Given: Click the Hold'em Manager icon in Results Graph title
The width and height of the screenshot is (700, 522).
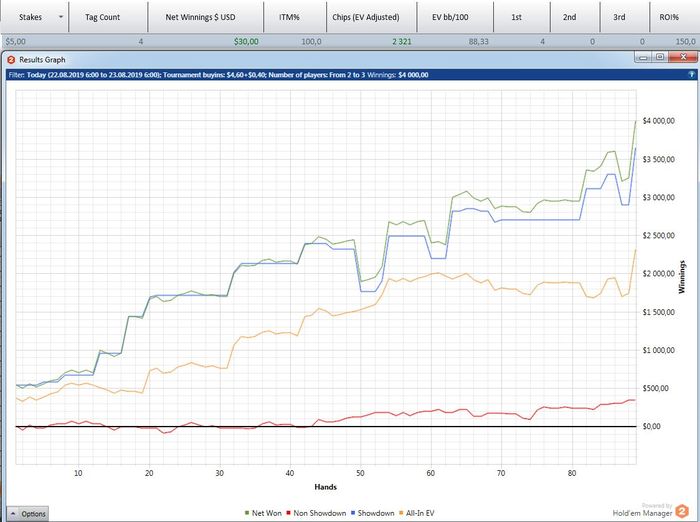Looking at the screenshot, I should tap(11, 59).
